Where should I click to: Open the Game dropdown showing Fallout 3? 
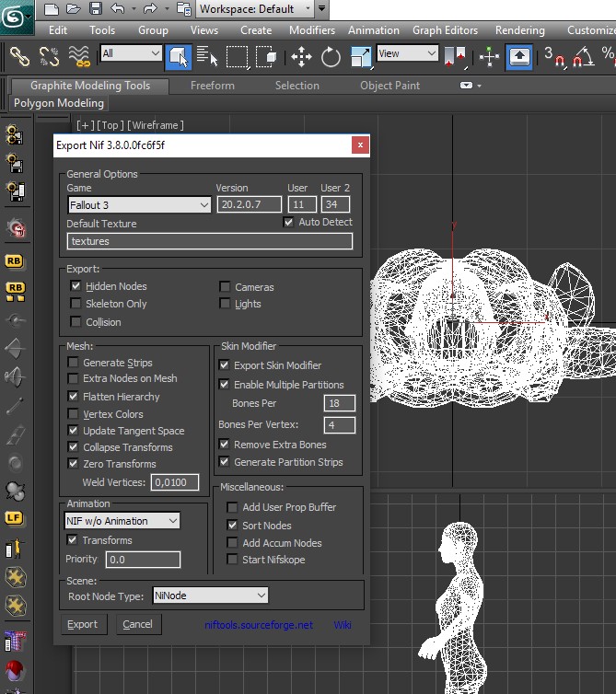click(x=139, y=205)
